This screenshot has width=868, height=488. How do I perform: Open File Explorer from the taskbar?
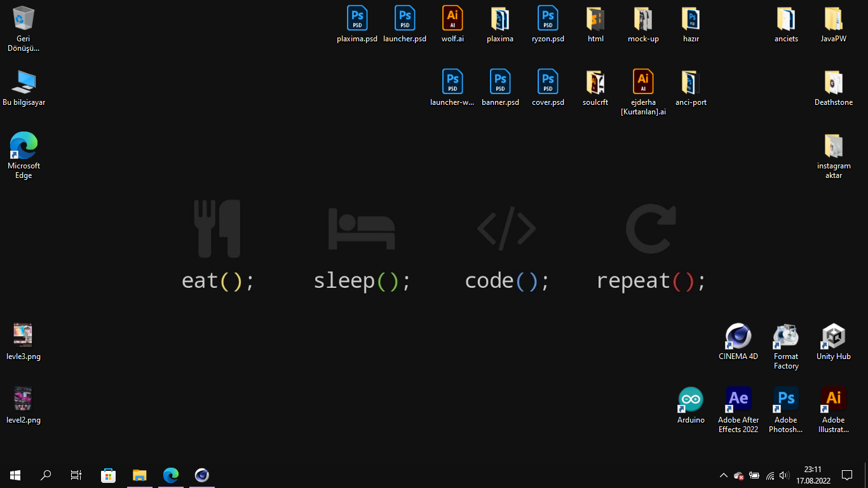point(140,475)
